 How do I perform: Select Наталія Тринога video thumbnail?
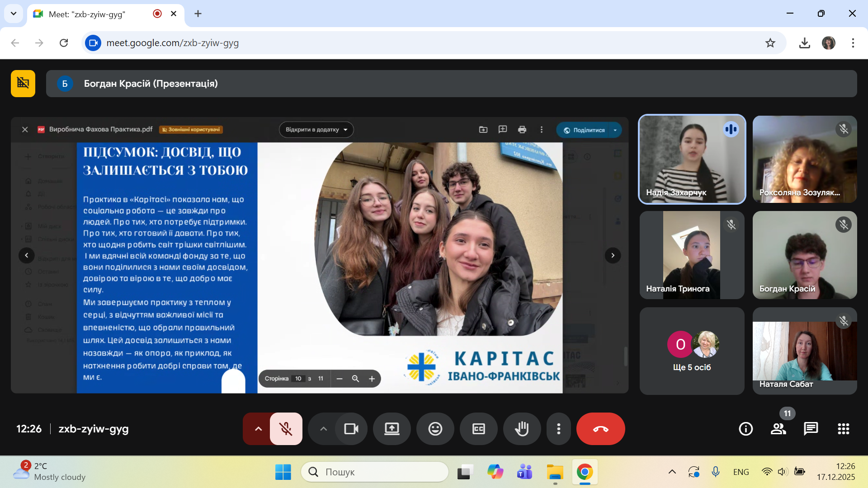692,255
